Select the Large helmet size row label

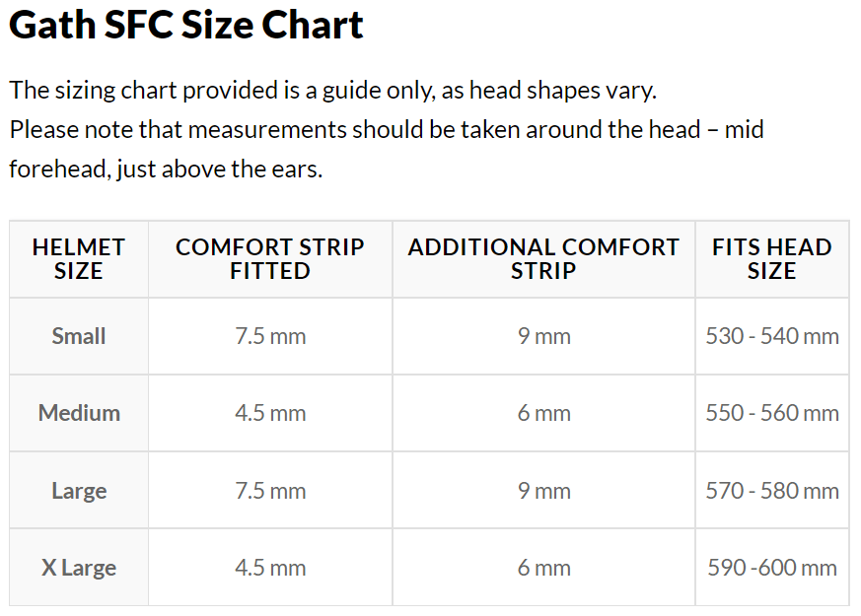click(79, 491)
